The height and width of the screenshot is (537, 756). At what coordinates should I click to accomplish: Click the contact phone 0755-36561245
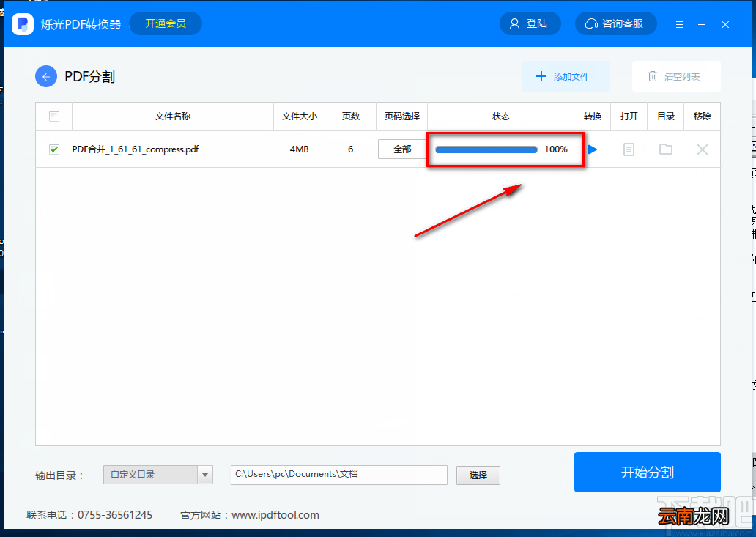pyautogui.click(x=115, y=515)
